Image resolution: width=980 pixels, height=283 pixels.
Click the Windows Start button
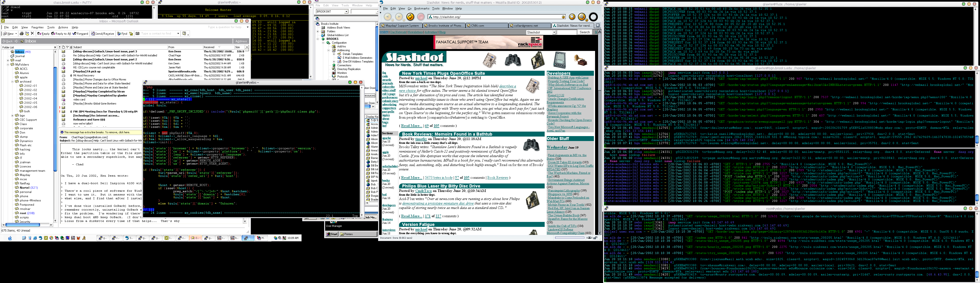[332, 234]
